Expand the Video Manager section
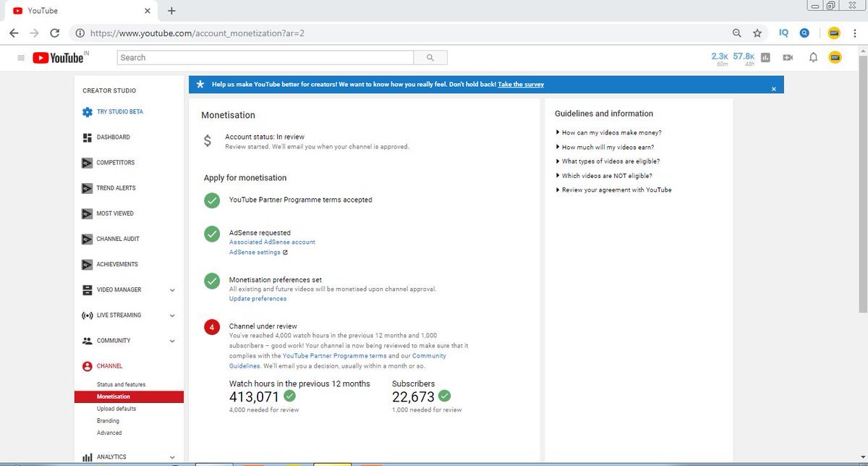Screen dimensions: 868x466 (172, 290)
